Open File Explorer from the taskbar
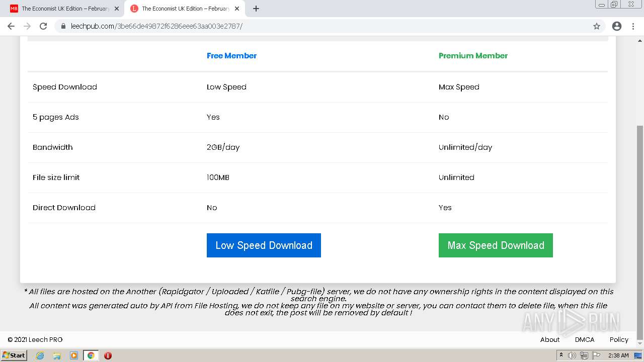644x362 pixels. click(x=57, y=355)
